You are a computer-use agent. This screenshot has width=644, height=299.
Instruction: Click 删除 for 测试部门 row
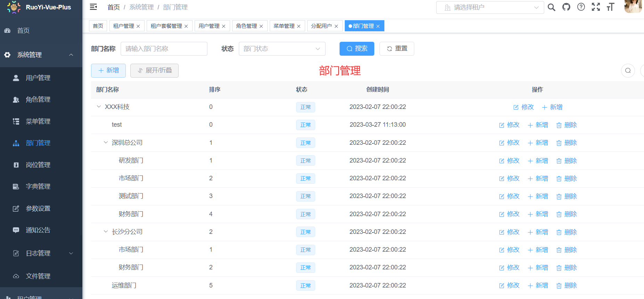[x=566, y=196]
